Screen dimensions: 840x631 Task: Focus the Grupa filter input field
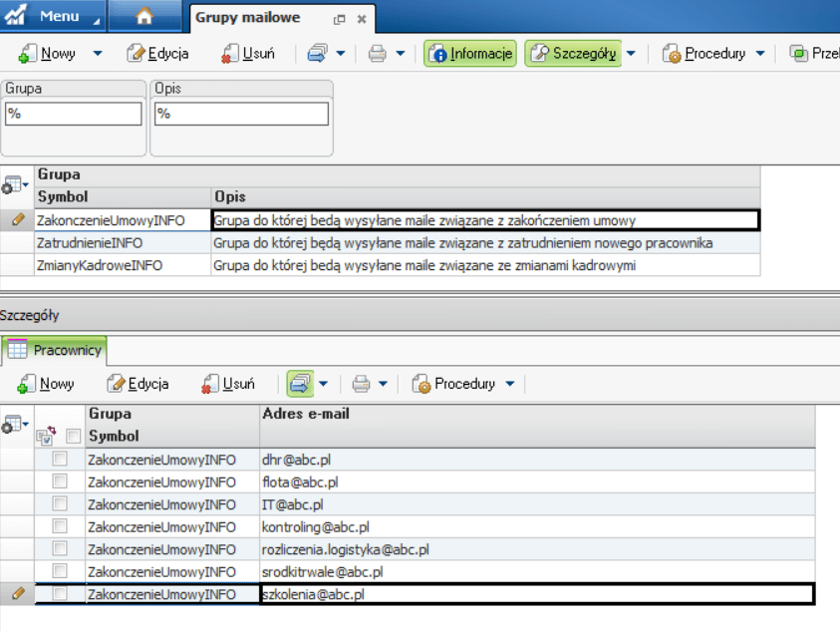pos(74,114)
